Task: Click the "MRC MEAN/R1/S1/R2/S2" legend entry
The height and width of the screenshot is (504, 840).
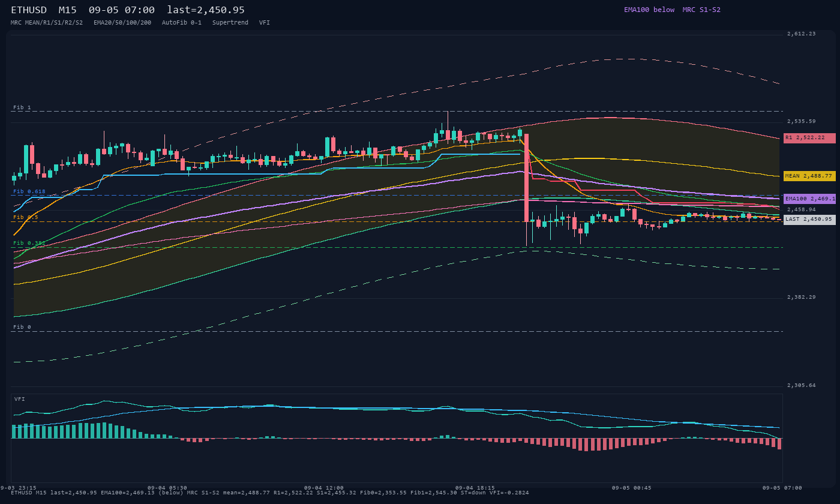Action: pos(47,23)
